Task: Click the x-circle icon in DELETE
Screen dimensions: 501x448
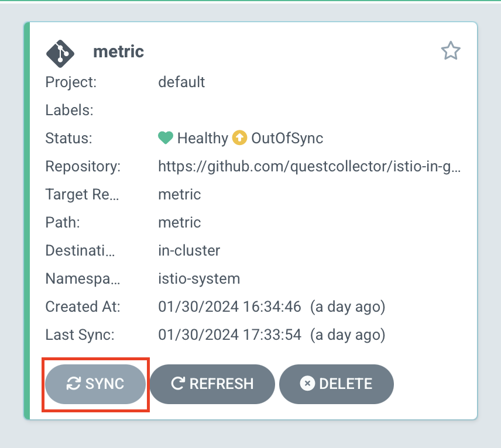Action: [307, 384]
